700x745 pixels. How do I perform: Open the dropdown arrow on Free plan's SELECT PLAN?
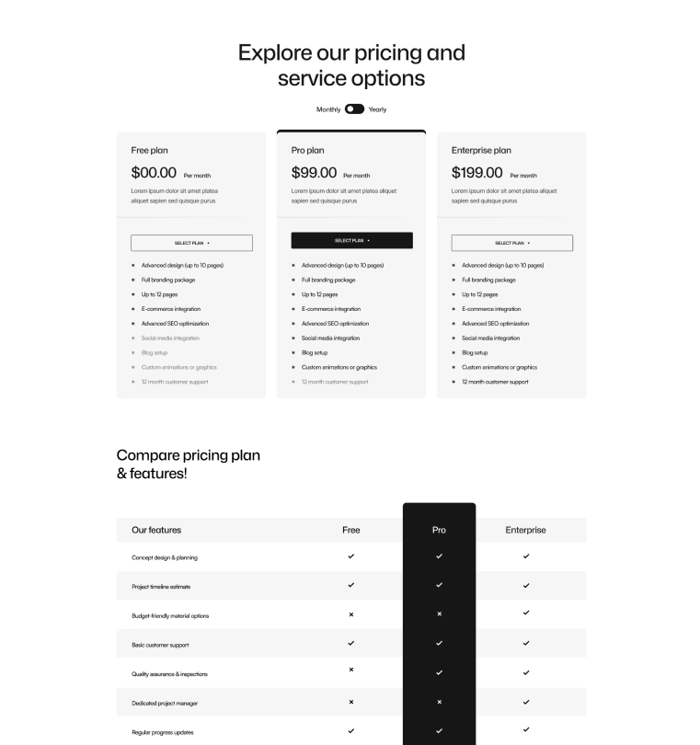pos(207,242)
